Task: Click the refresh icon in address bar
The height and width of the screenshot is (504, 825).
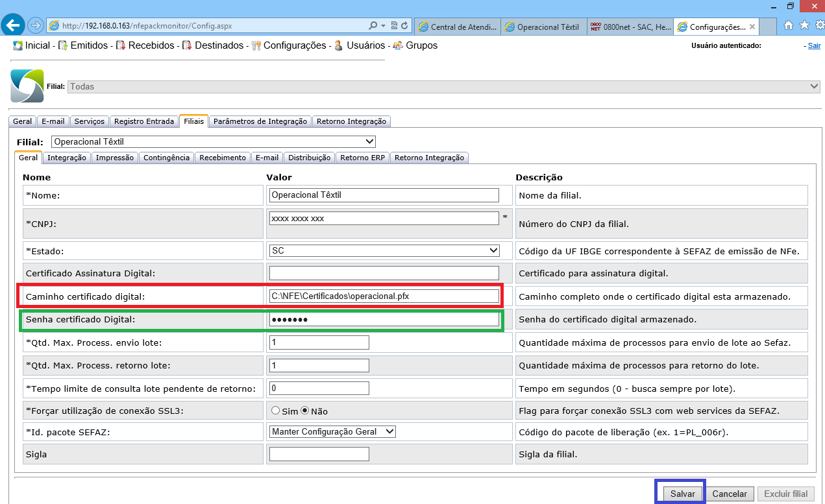Action: pos(404,26)
